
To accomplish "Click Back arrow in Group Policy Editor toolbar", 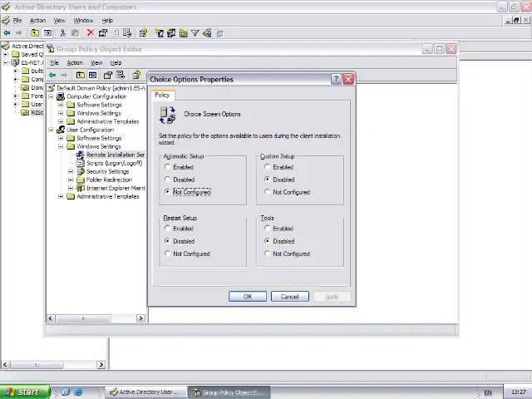I will point(52,75).
